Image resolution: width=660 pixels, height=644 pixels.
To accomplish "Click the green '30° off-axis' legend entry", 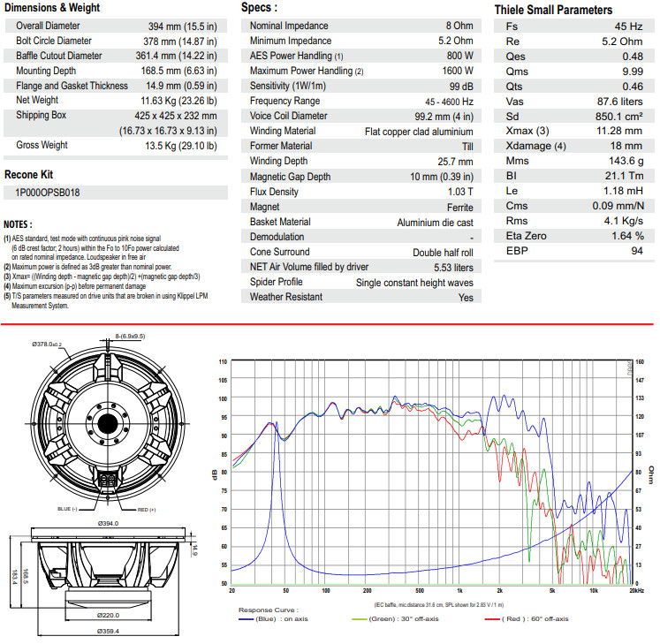I will coord(395,618).
